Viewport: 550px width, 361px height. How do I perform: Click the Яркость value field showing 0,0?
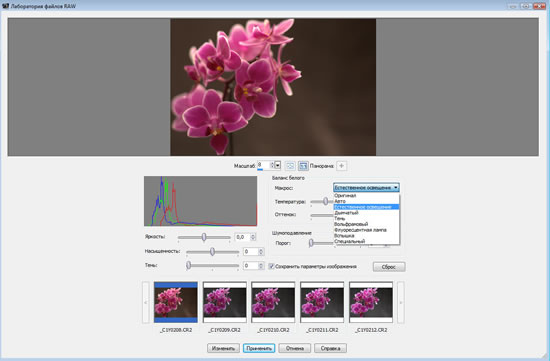[243, 237]
